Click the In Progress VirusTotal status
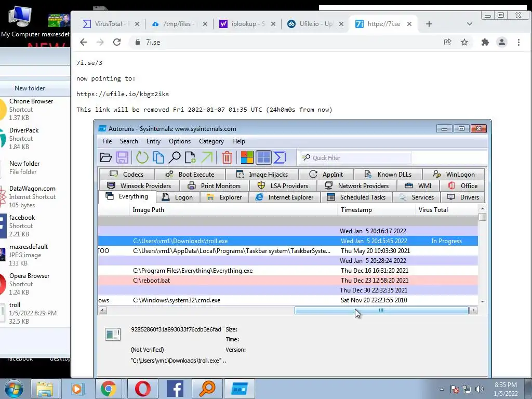 (446, 241)
